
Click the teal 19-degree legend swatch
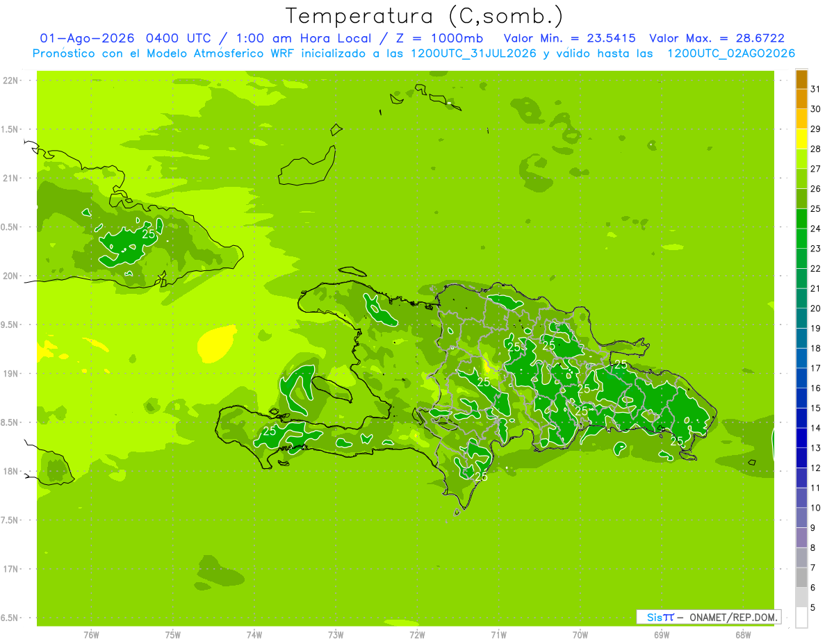801,319
